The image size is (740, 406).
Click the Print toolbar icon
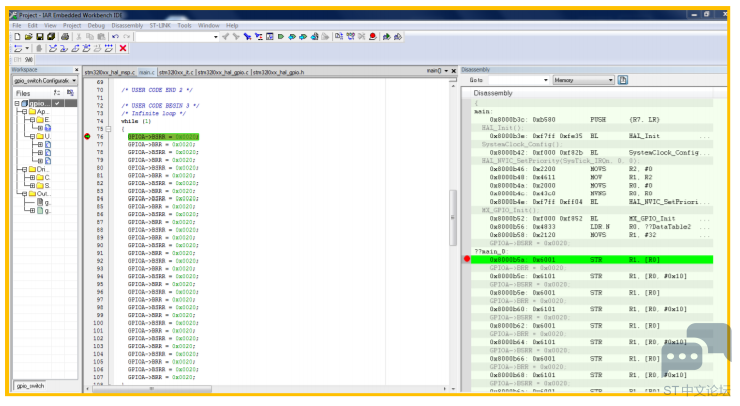[x=65, y=36]
